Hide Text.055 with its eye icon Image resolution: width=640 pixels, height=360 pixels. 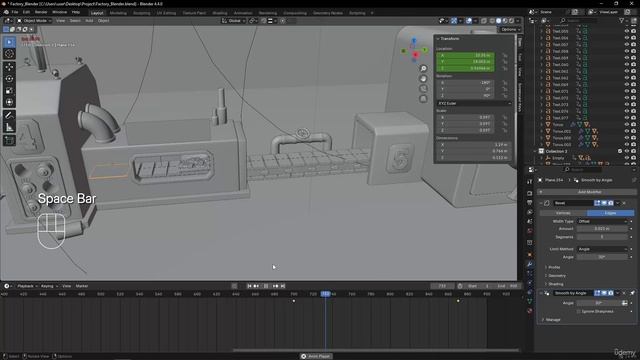627,31
